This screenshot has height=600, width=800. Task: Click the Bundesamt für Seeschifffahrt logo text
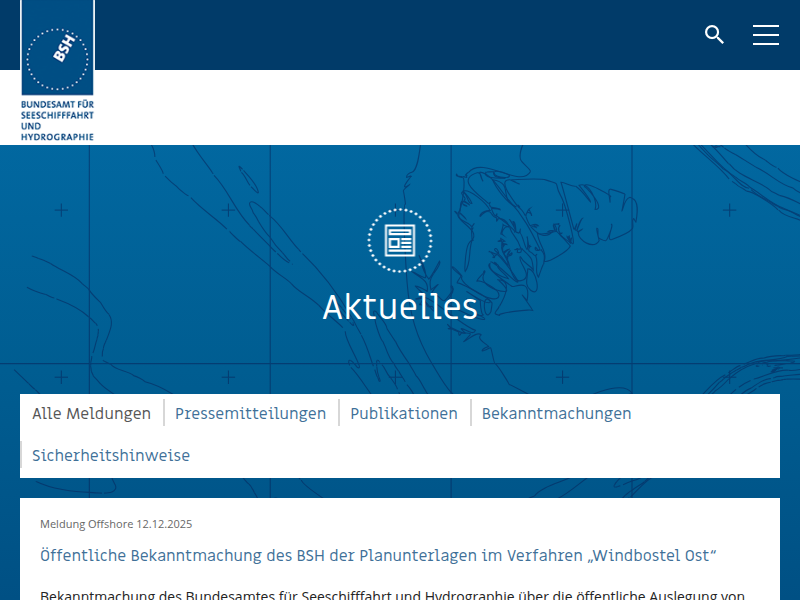tap(57, 119)
